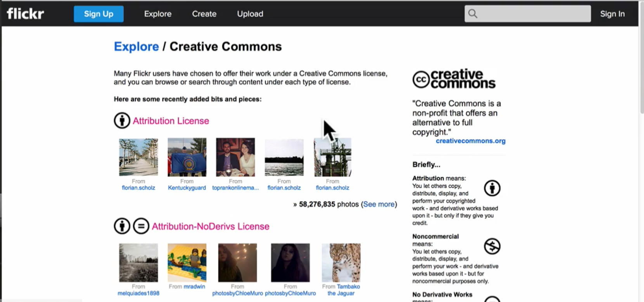Click the Creative Commons logo

tap(454, 79)
